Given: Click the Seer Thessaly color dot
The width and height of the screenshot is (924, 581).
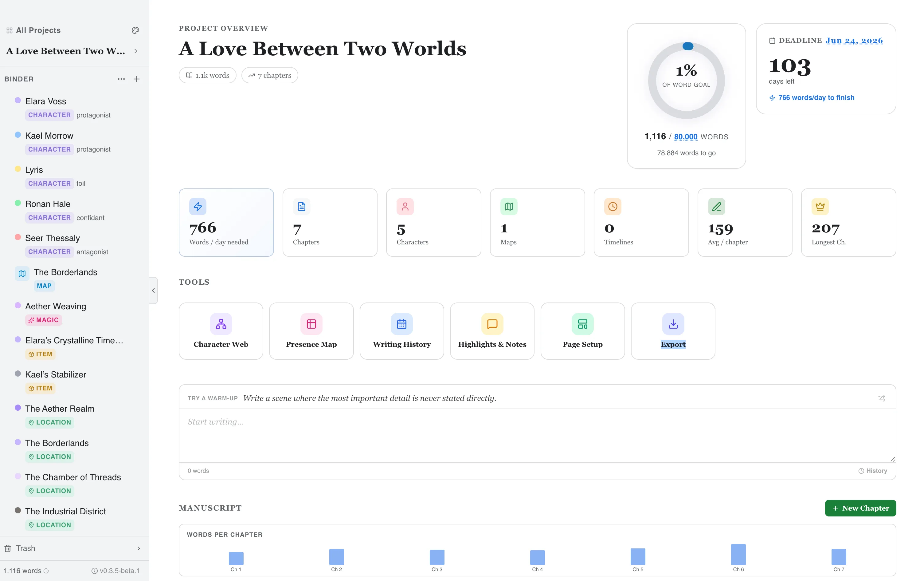Looking at the screenshot, I should tap(18, 237).
